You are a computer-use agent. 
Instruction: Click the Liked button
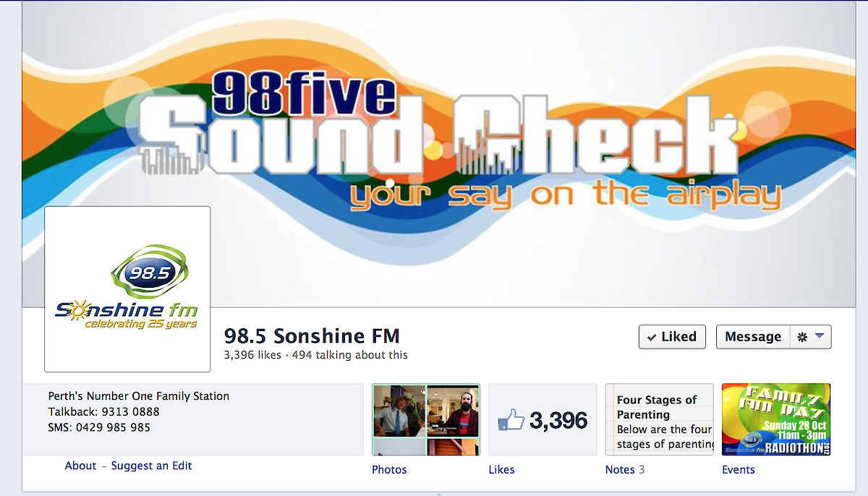coord(672,337)
